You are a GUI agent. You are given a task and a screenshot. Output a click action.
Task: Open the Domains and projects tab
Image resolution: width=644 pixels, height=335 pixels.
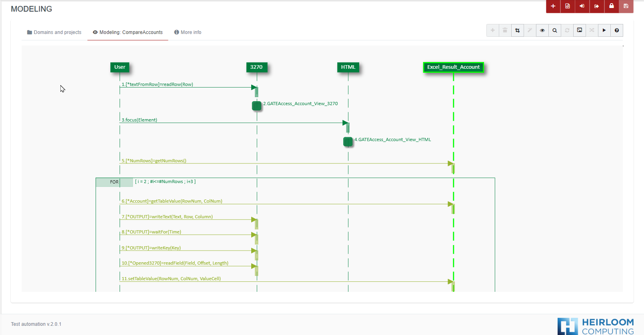(x=54, y=32)
